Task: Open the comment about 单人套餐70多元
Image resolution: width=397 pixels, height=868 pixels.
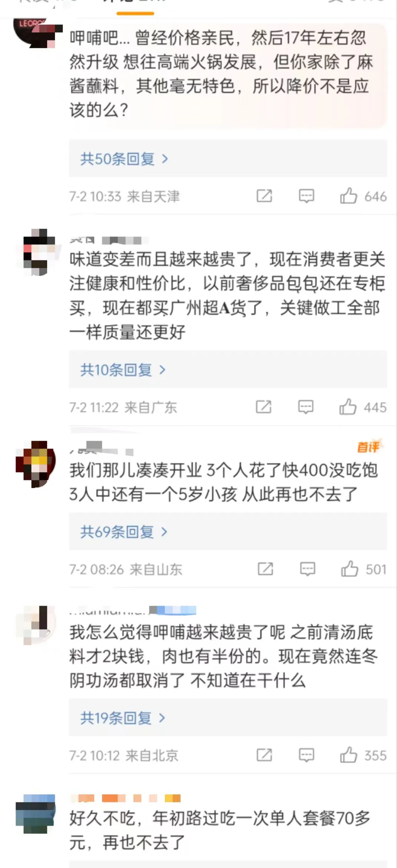Action: 220,830
